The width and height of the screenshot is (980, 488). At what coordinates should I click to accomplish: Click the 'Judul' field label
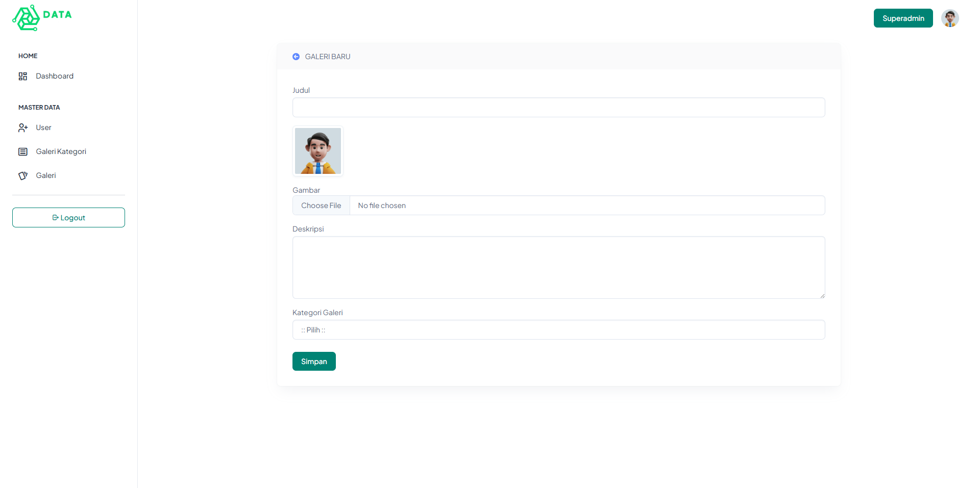tap(301, 90)
